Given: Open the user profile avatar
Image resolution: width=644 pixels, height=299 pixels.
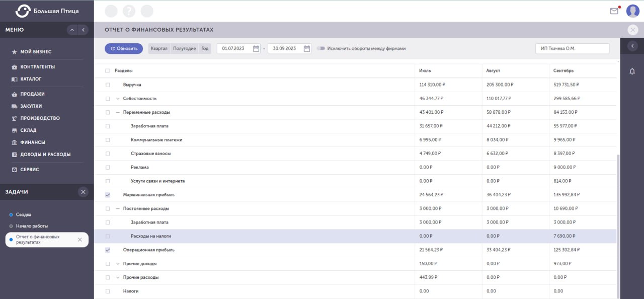Looking at the screenshot, I should click(x=632, y=11).
